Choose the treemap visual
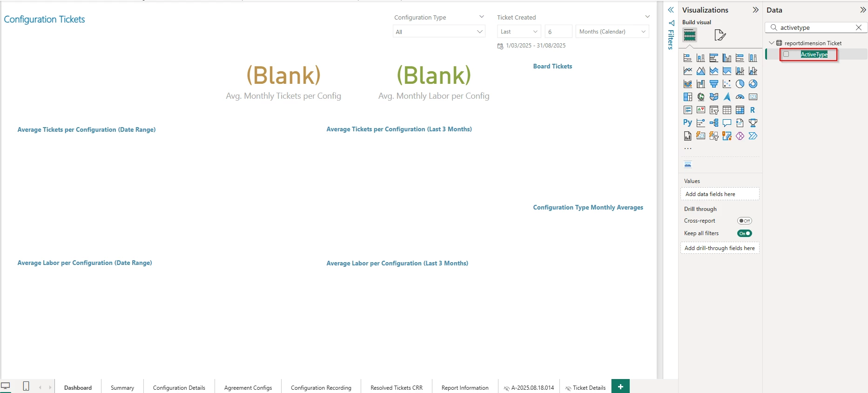This screenshot has width=868, height=393. (x=687, y=97)
